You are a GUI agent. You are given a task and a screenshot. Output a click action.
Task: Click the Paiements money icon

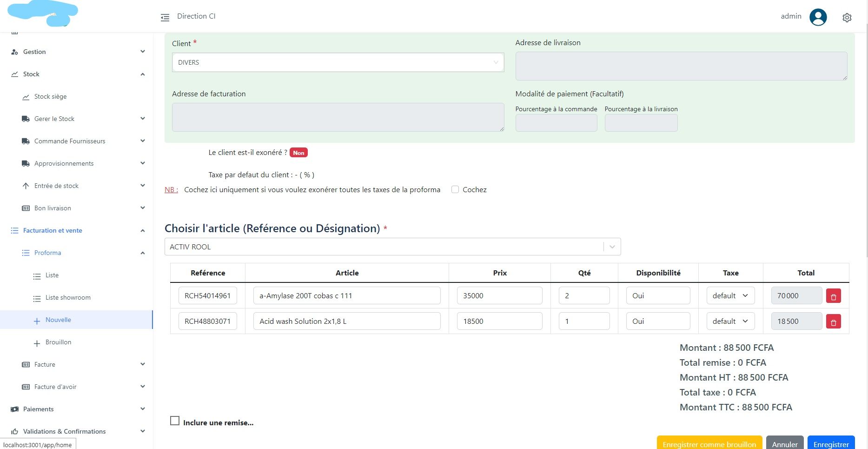[14, 409]
